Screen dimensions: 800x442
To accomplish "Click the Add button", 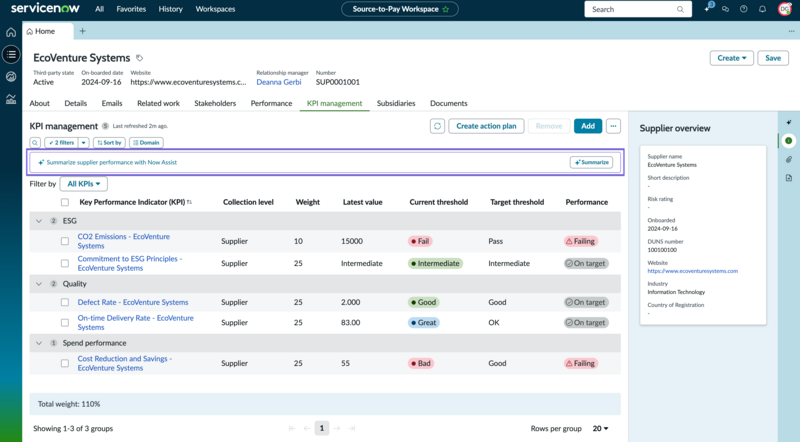I will point(588,126).
